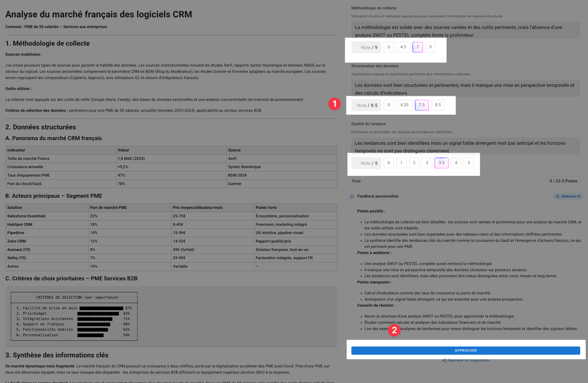This screenshot has height=383, width=588.
Task: Select score 4 for Qualité de l'analyse
Action: (x=456, y=163)
